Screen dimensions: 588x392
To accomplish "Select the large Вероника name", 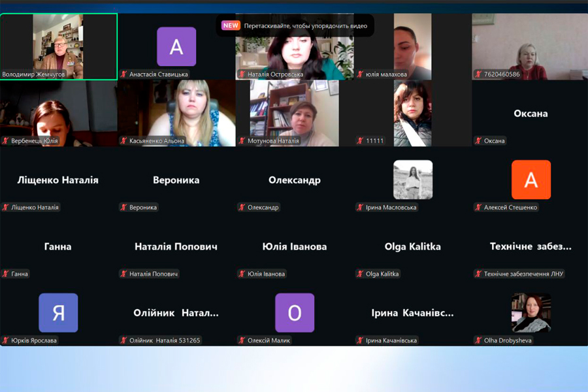I will tap(176, 180).
